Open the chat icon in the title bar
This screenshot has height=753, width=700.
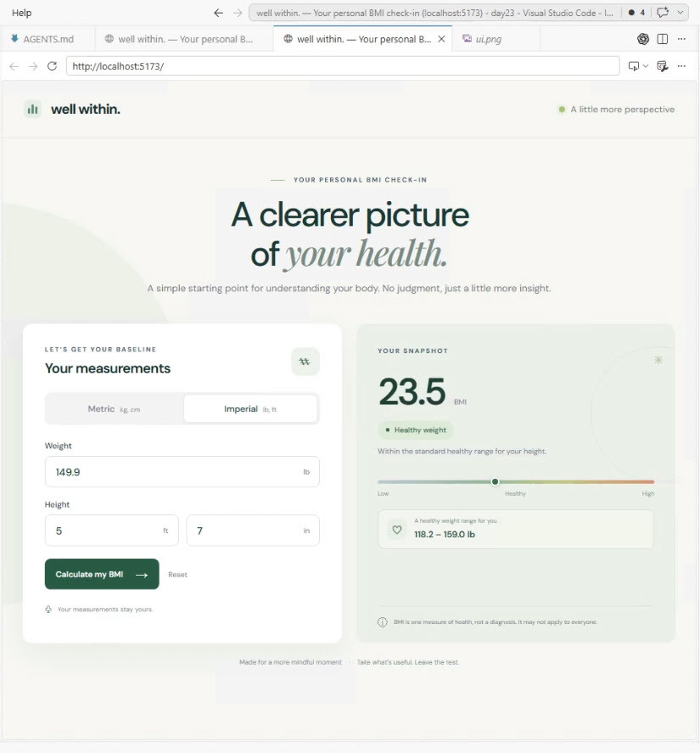[x=663, y=13]
